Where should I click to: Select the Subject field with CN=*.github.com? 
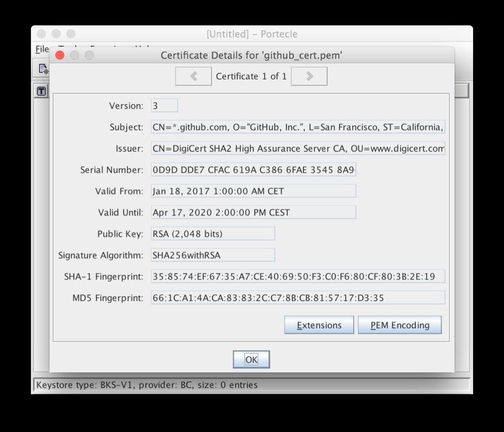298,127
